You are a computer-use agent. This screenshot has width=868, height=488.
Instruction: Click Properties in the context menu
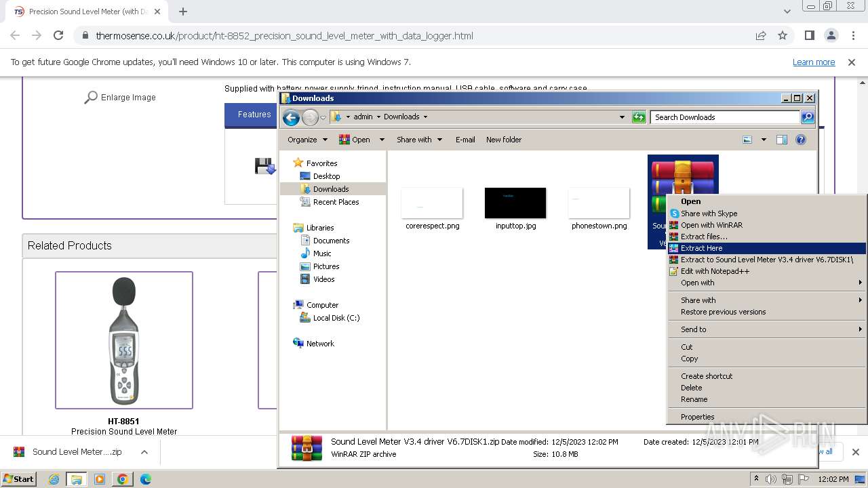[x=766, y=417]
